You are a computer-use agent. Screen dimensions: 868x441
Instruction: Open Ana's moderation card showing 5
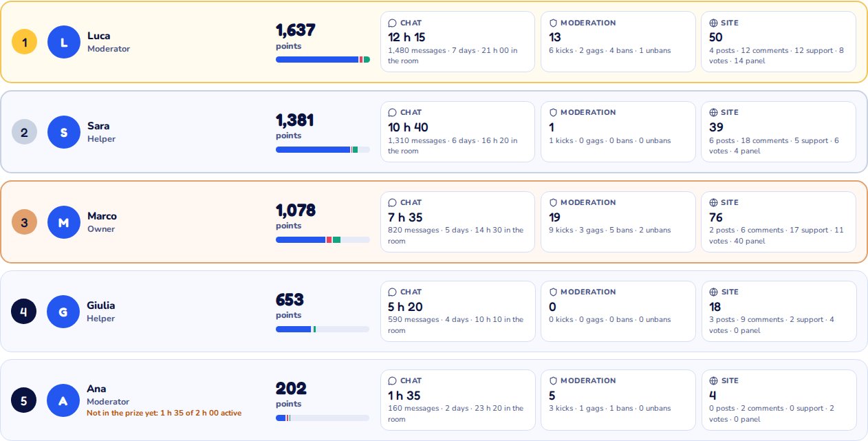pos(618,400)
